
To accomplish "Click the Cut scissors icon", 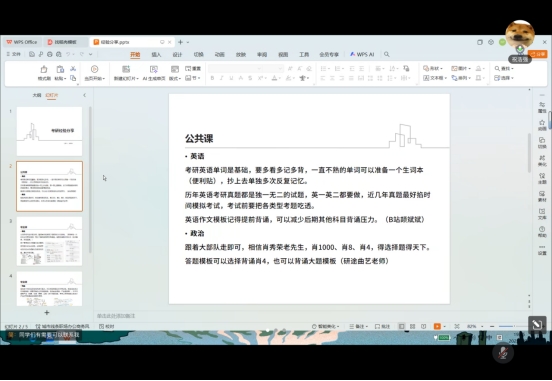I will click(x=73, y=69).
